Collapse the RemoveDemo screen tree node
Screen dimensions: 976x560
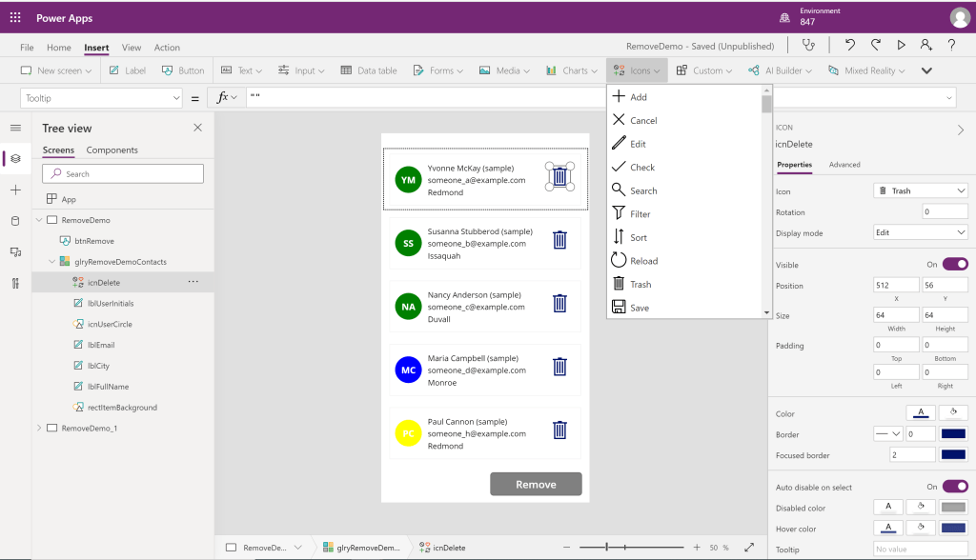pos(39,220)
